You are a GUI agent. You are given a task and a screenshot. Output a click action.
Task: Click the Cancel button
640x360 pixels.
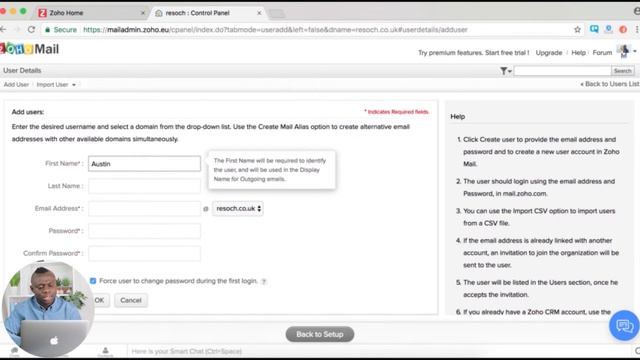click(x=131, y=300)
